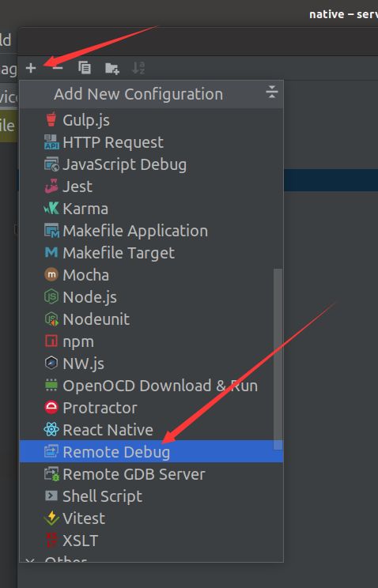Click the minus Remove Configuration icon
This screenshot has width=378, height=588.
point(58,68)
